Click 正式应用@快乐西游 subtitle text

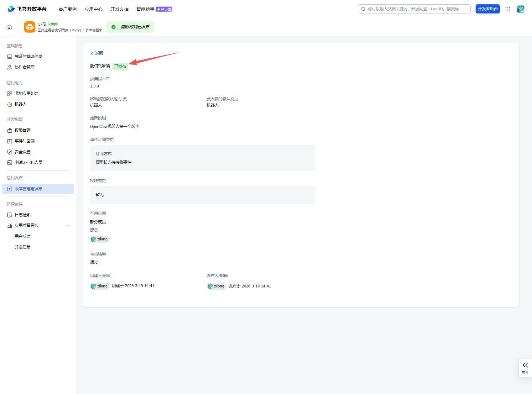[x=70, y=30]
